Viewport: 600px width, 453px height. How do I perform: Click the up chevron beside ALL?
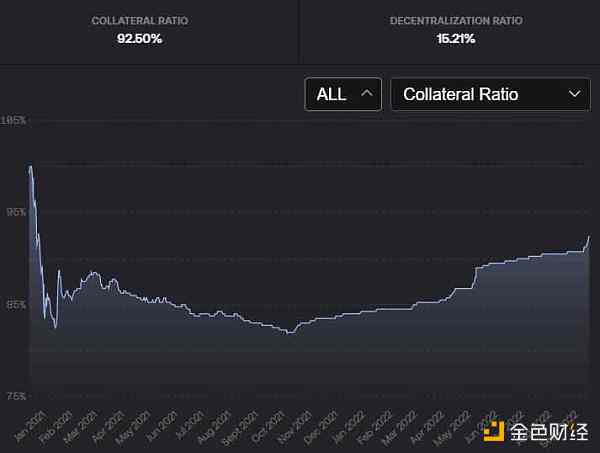click(x=367, y=94)
